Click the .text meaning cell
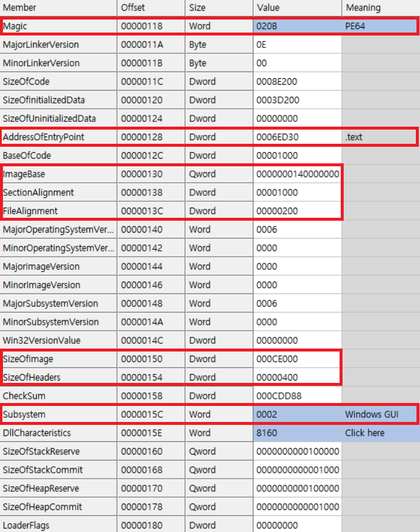 [x=381, y=137]
